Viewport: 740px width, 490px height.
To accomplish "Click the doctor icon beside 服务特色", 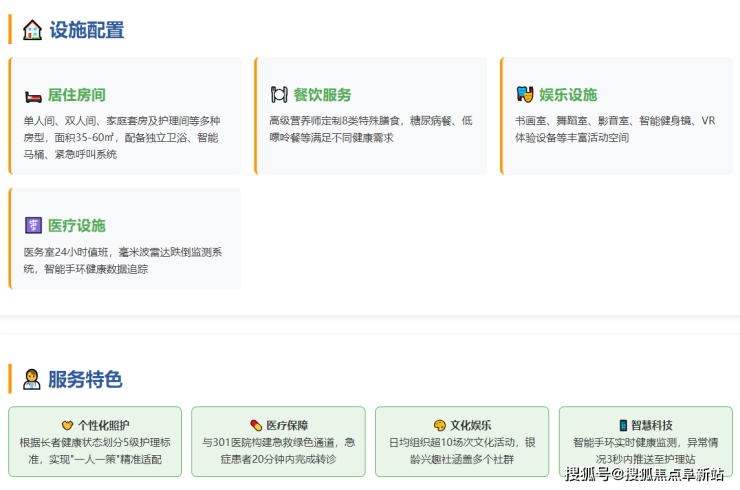I will (32, 380).
